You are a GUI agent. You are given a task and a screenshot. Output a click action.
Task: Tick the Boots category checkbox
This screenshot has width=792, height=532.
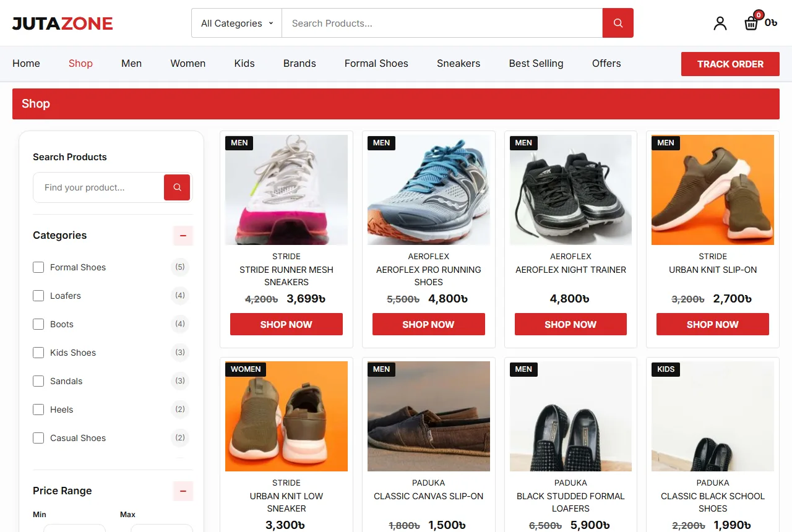click(x=38, y=324)
